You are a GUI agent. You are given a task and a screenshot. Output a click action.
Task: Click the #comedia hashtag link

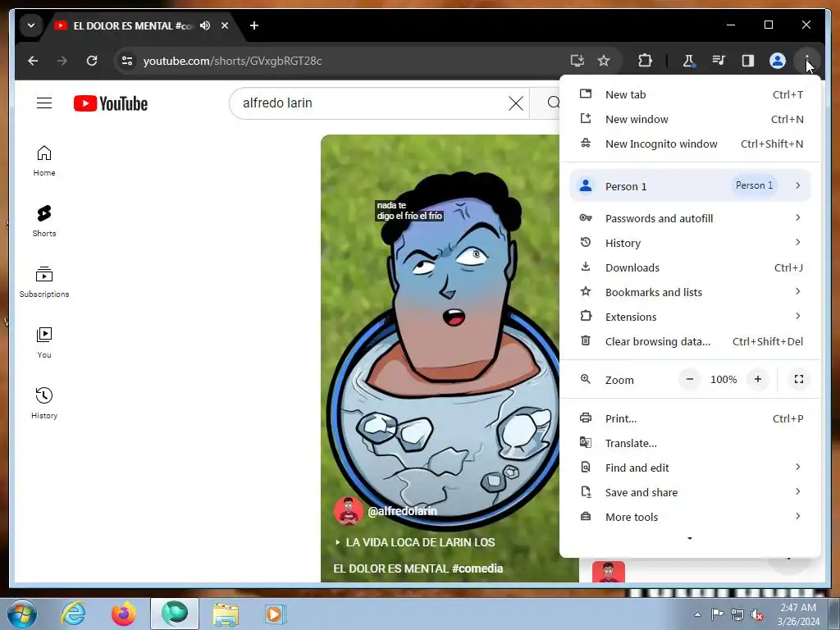coord(477,569)
